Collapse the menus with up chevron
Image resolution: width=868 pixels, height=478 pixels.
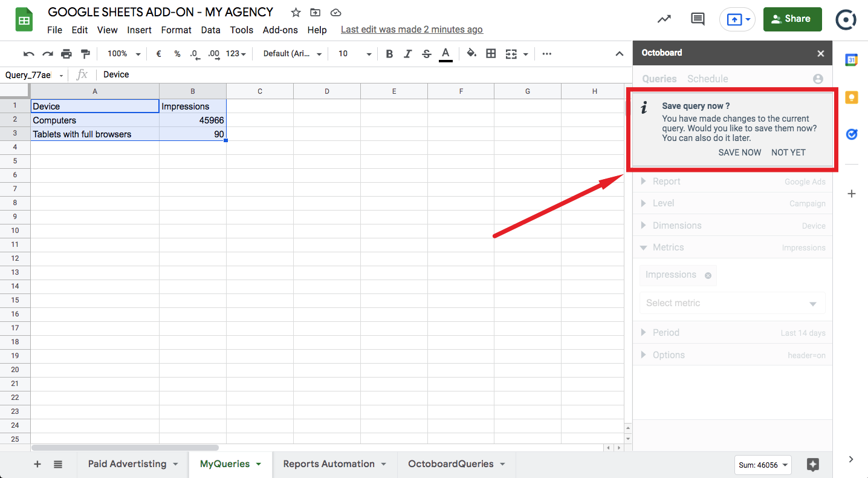point(620,54)
